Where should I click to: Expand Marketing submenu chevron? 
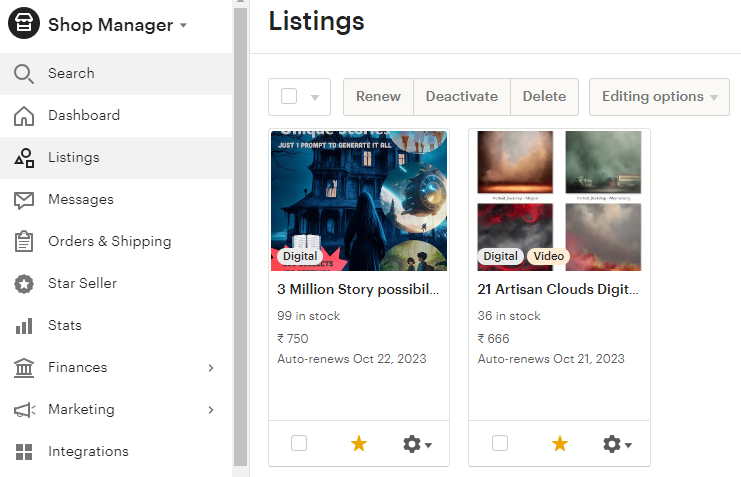click(211, 410)
